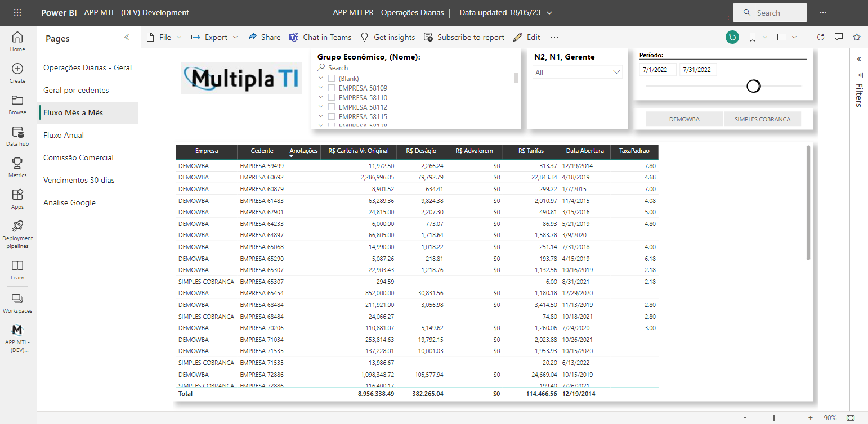
Task: Check the EMPRESA 58115 checkbox
Action: pos(332,117)
